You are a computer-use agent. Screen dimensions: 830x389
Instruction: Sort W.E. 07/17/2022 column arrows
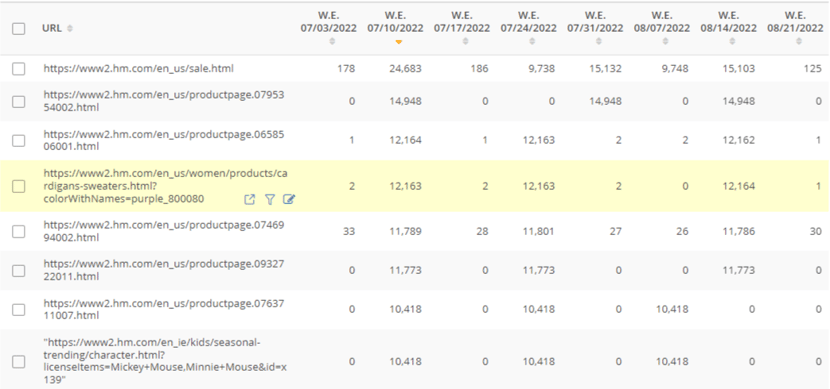(x=465, y=41)
